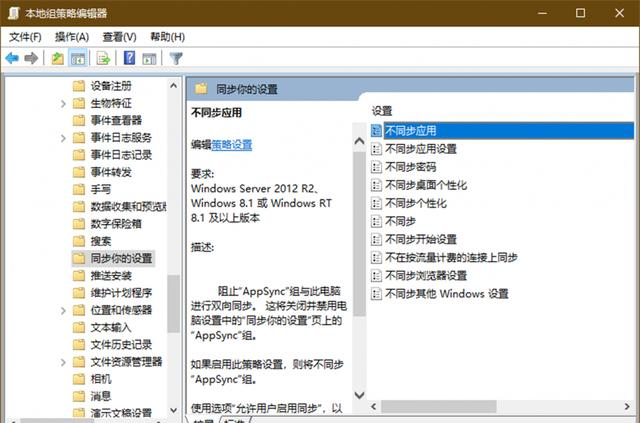The width and height of the screenshot is (640, 423).
Task: Select 事件日志记录 folder in tree
Action: click(121, 155)
